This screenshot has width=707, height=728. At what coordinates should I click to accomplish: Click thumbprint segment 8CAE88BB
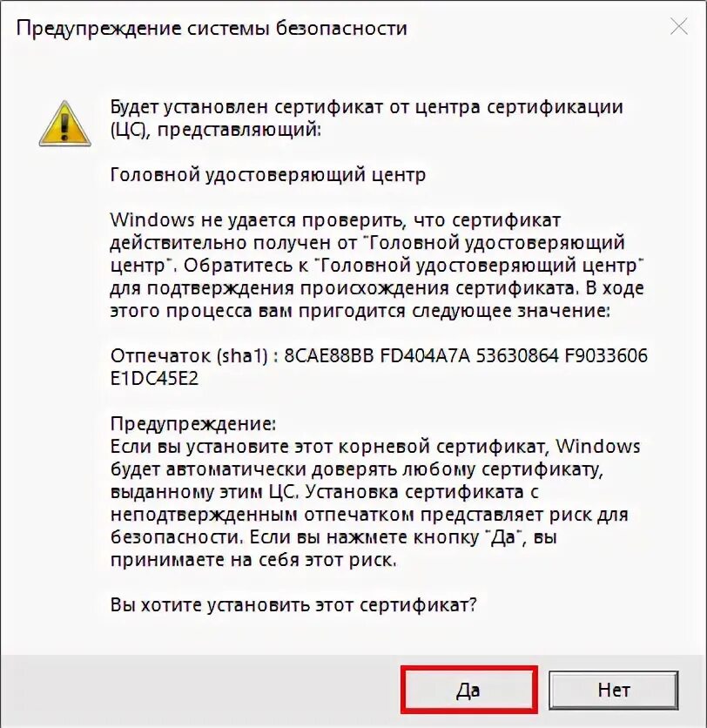pyautogui.click(x=328, y=356)
